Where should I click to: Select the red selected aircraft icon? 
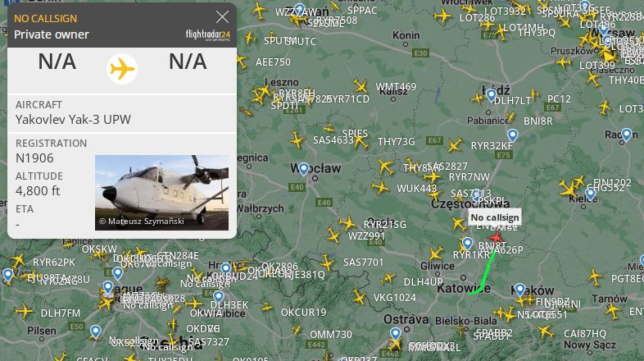497,237
